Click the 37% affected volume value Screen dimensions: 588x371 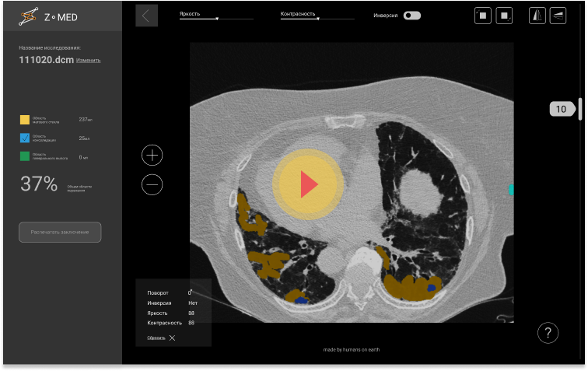tap(39, 184)
